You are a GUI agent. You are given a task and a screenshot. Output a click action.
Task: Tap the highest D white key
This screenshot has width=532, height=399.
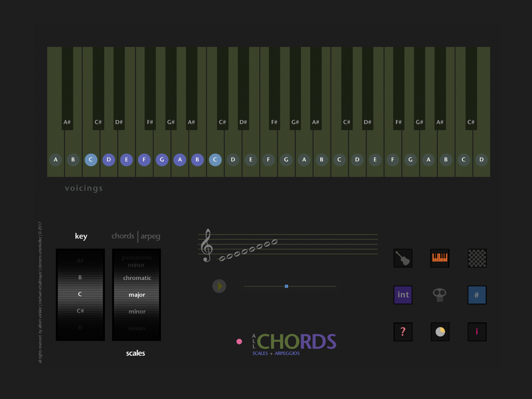pos(481,160)
